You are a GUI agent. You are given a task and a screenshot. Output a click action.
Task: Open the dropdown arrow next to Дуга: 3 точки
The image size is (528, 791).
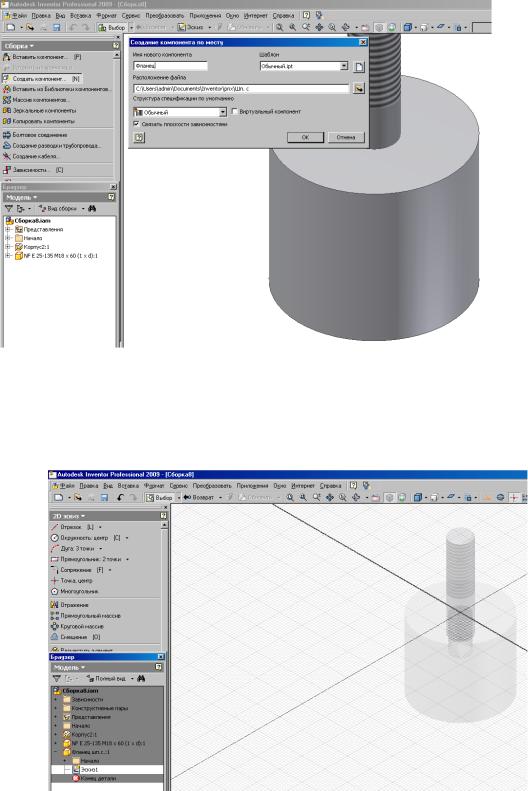tap(100, 548)
